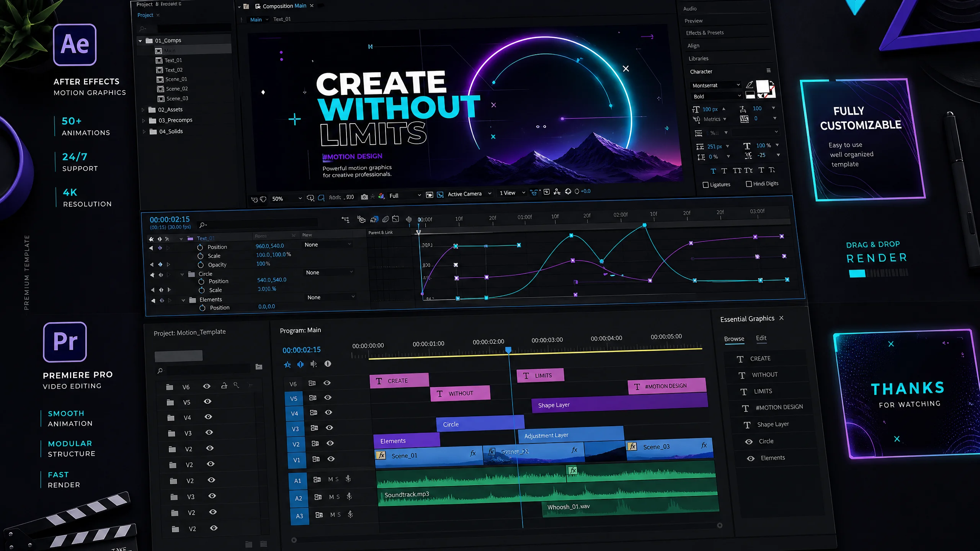
Task: Open the Montserrat font dropdown
Action: coord(716,85)
